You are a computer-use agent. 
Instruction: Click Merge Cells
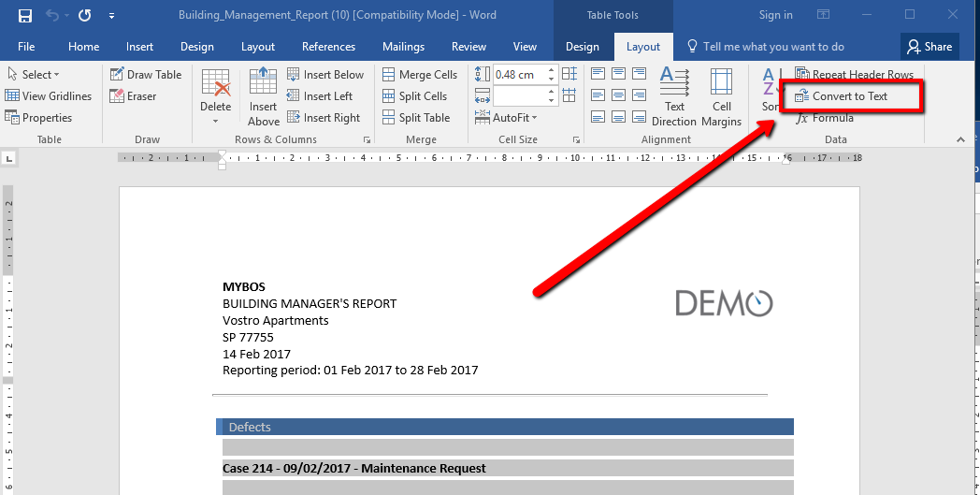pos(419,75)
